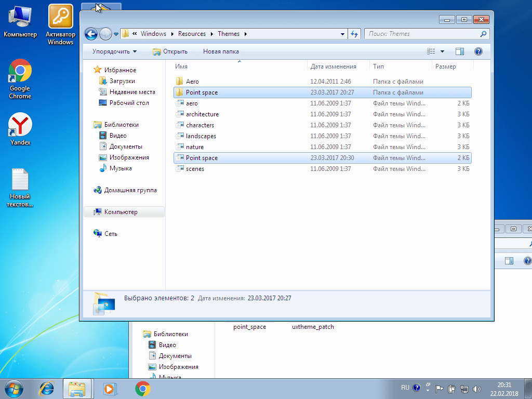
Task: Open Help via the question mark icon
Action: (x=478, y=51)
